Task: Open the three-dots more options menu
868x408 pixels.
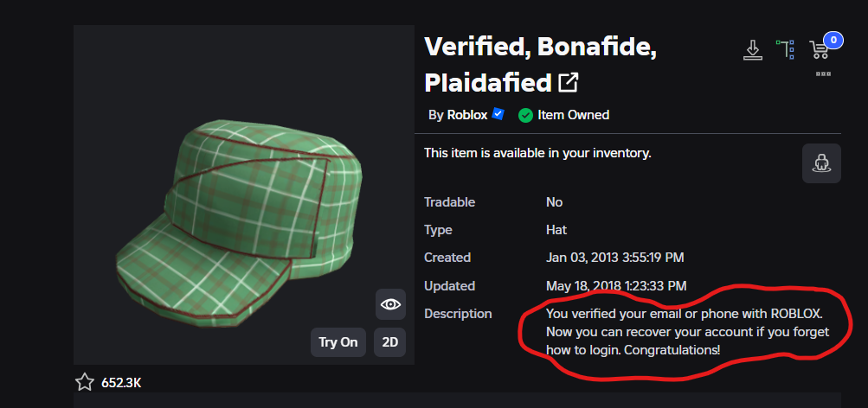Action: (823, 74)
